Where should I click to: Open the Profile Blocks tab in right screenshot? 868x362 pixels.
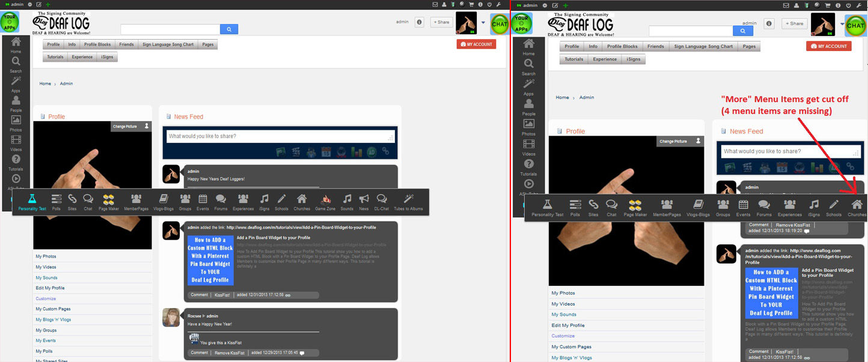coord(622,46)
